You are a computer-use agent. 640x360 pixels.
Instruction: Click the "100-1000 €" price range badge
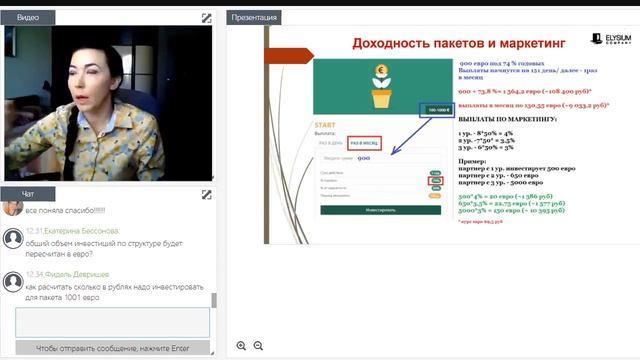click(x=438, y=110)
